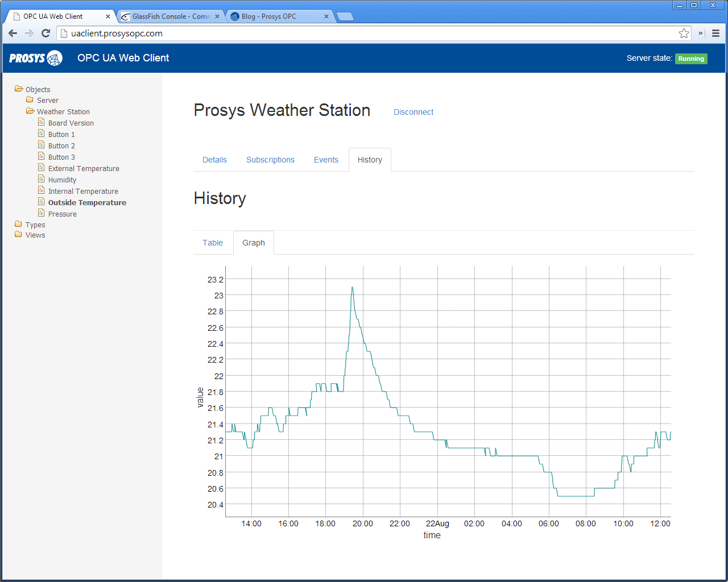Select Humidity in tree
Screen dimensions: 728x582
62,180
